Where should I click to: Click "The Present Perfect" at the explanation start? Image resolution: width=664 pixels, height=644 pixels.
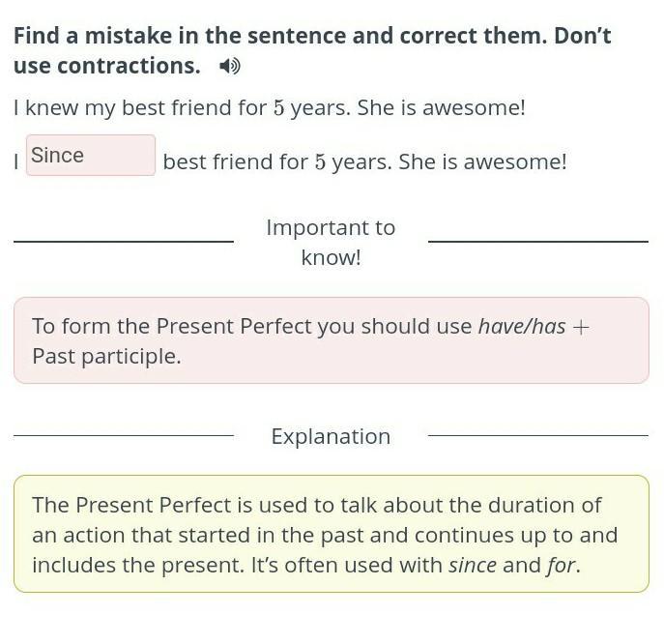click(131, 505)
